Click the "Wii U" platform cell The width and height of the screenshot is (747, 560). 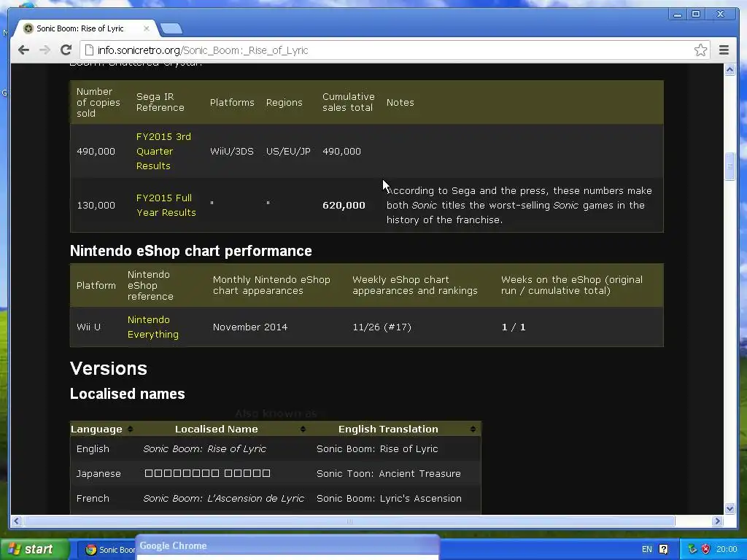[x=88, y=327]
